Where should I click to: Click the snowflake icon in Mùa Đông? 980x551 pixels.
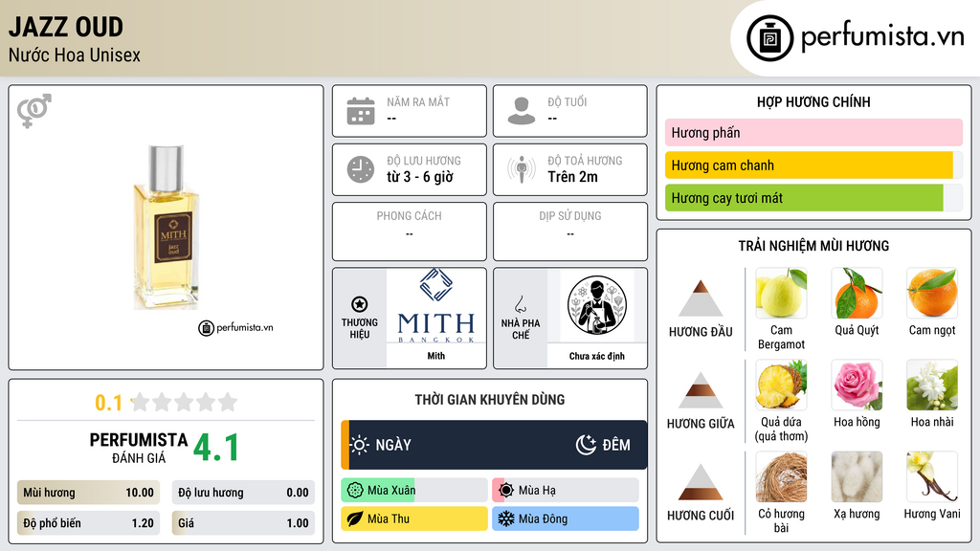pos(506,519)
